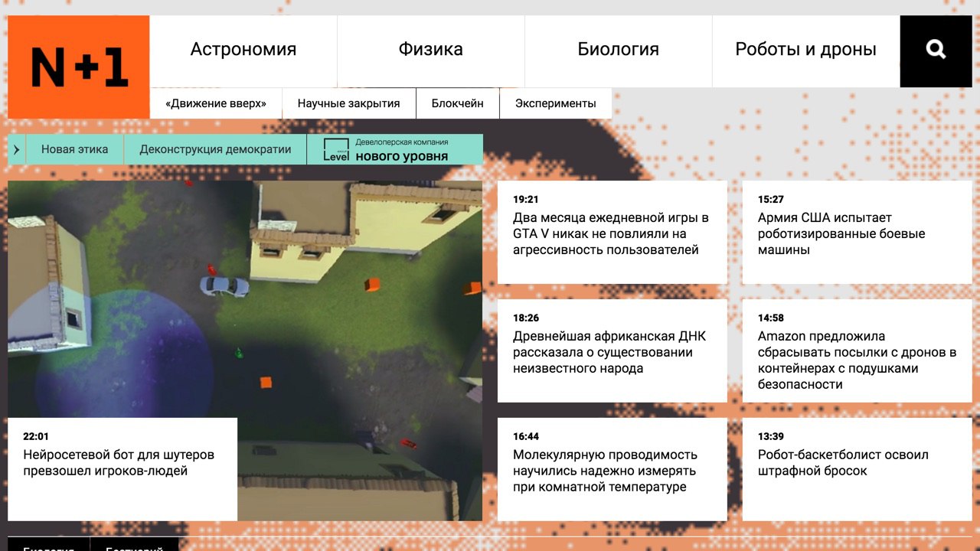Click the N+1 orange logo

tap(78, 67)
